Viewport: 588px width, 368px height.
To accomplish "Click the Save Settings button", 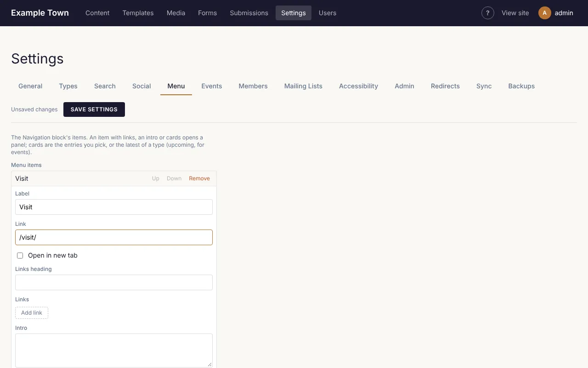I will (x=94, y=109).
